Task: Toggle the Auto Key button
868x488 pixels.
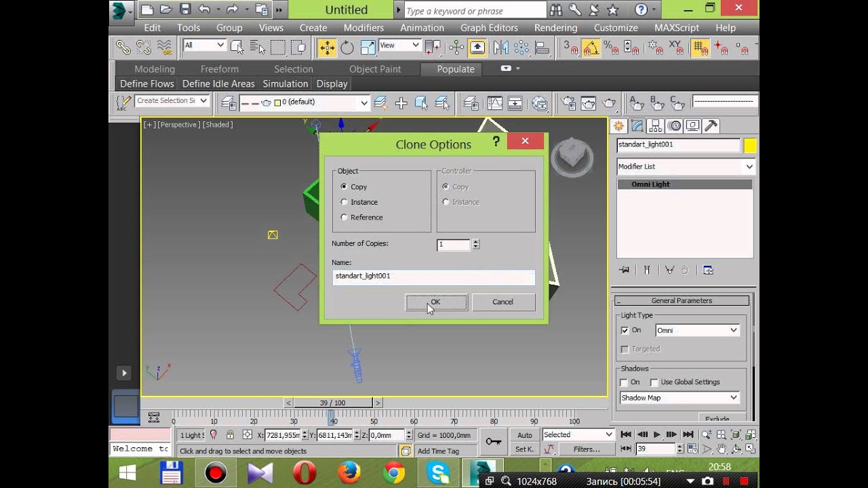Action: click(525, 435)
